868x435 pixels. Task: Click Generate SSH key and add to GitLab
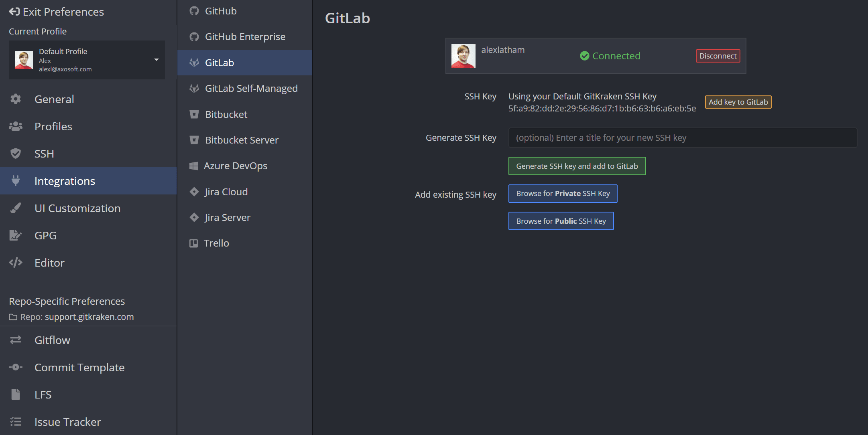pyautogui.click(x=577, y=166)
